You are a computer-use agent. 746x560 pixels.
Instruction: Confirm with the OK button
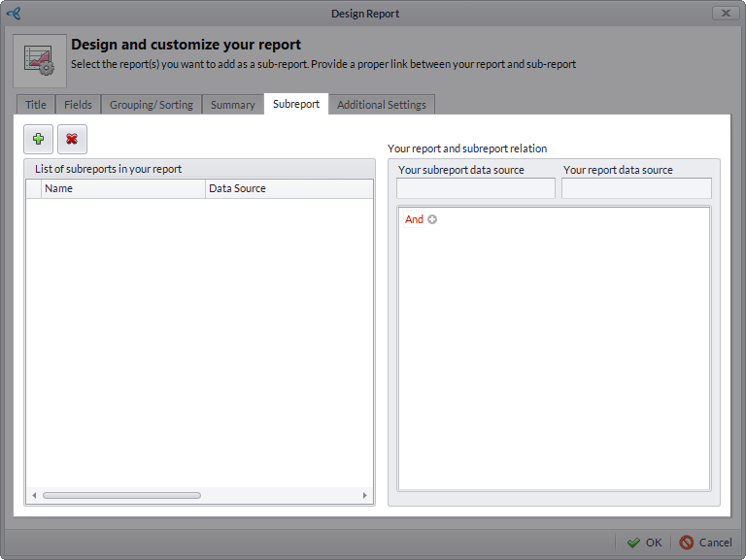point(644,543)
